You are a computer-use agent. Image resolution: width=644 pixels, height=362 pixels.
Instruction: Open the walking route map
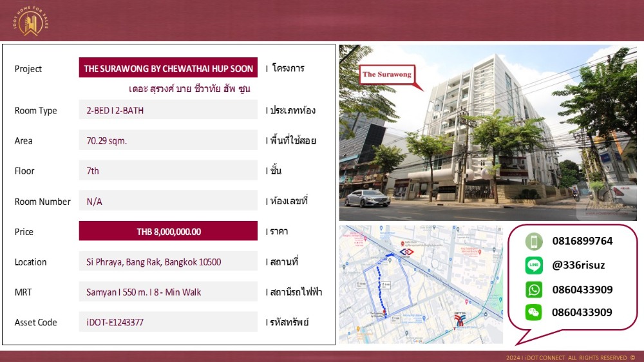(x=421, y=284)
